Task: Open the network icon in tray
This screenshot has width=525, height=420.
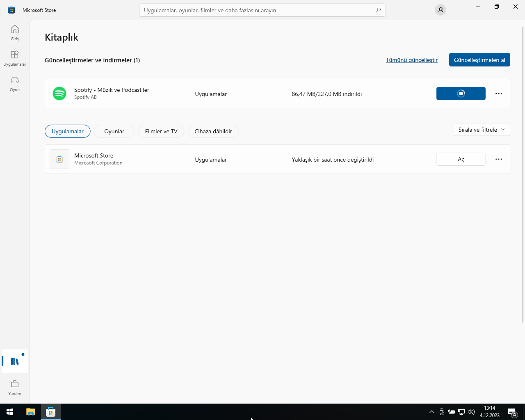Action: 461,412
